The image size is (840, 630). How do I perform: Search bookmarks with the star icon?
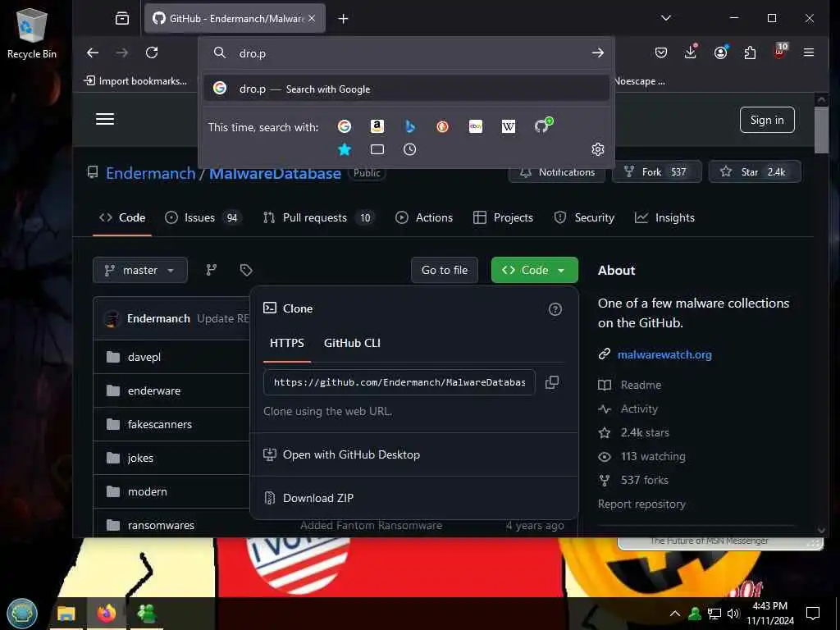pos(345,149)
